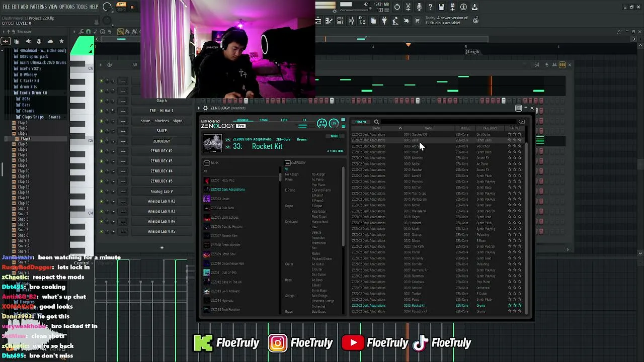Viewport: 644px width, 362px height.
Task: Adjust the Zenology LEV level knob
Action: (334, 123)
